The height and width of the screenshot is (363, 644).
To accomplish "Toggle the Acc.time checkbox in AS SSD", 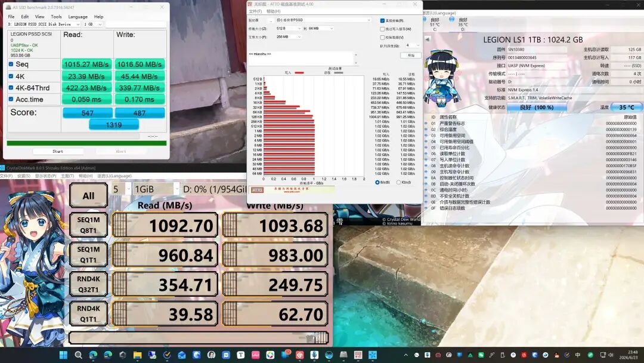I will click(x=11, y=99).
